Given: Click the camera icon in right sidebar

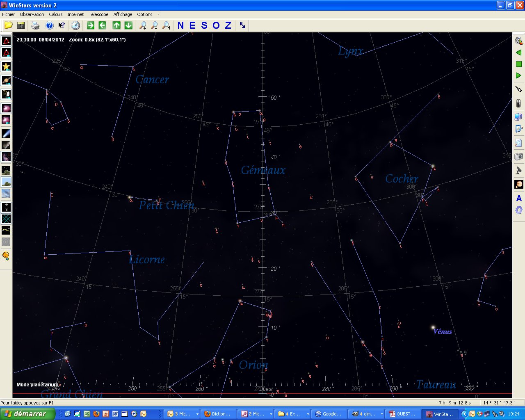Looking at the screenshot, I should point(518,157).
